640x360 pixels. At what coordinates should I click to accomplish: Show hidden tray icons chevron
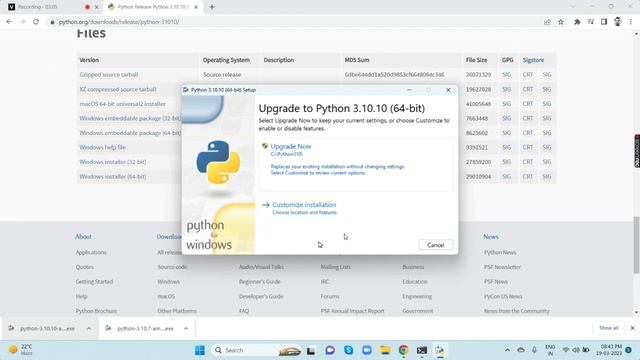(507, 350)
